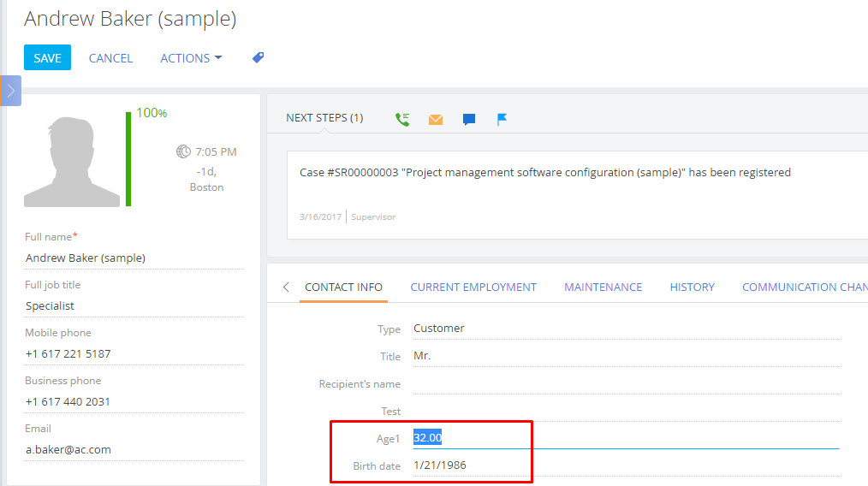This screenshot has width=868, height=486.
Task: Click the phone call icon in Next Steps
Action: 402,119
